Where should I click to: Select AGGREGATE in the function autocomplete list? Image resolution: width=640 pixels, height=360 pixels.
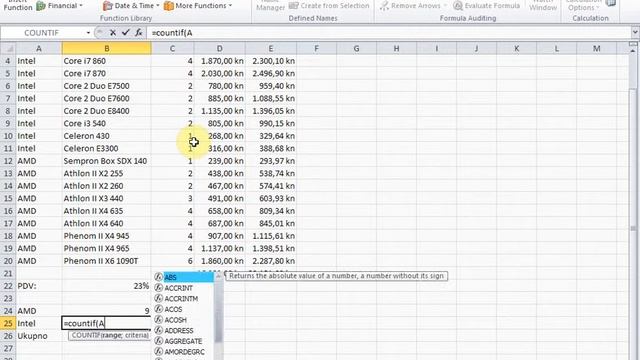pyautogui.click(x=184, y=341)
